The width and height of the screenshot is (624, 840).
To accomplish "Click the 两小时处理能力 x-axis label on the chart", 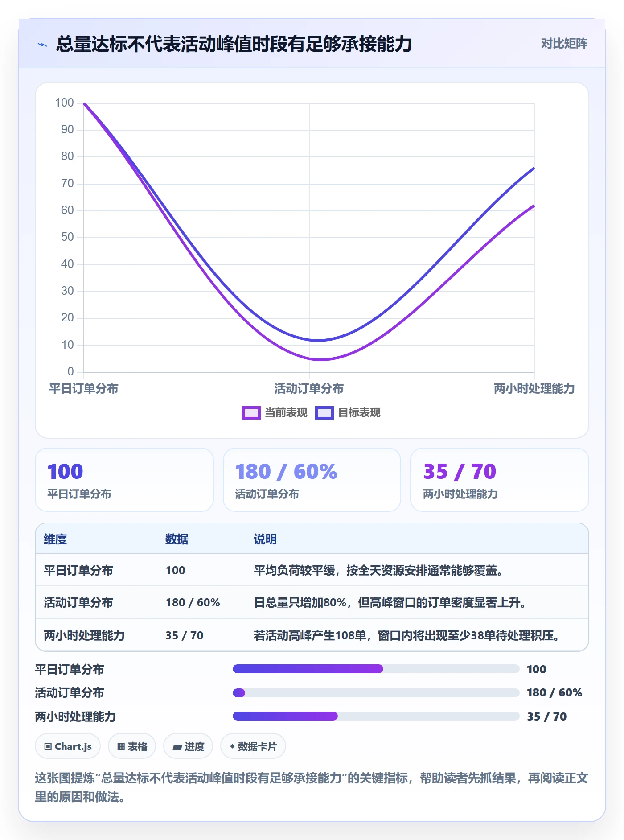I will 534,389.
